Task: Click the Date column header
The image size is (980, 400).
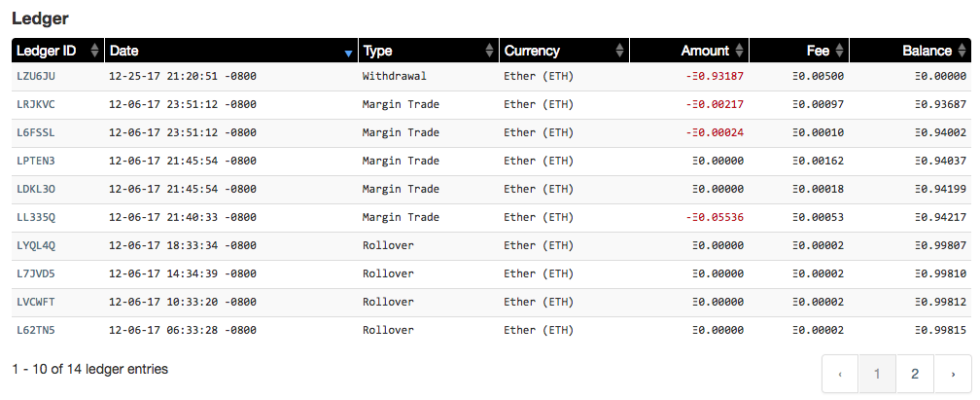Action: (231, 51)
